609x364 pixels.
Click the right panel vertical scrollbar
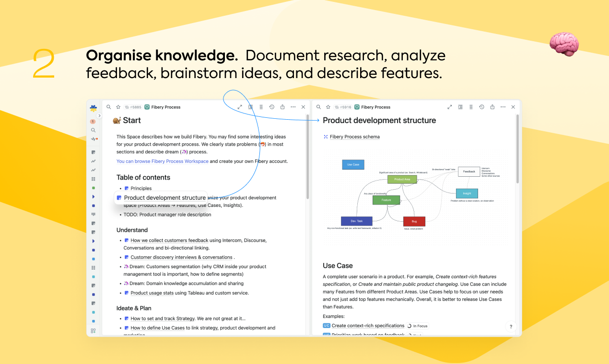pos(517,148)
